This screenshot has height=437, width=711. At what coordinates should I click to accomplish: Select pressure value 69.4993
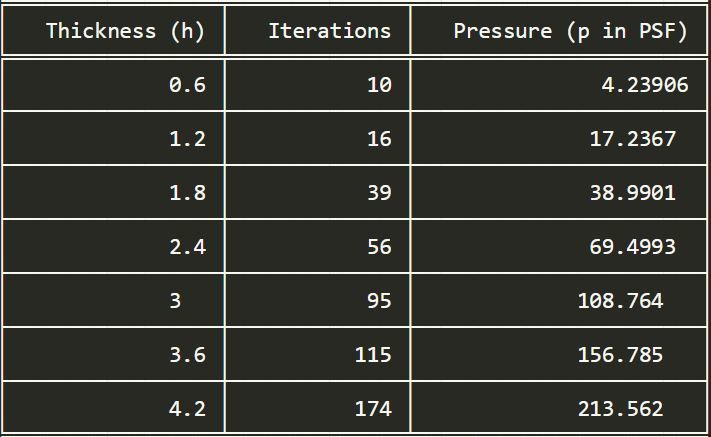633,247
